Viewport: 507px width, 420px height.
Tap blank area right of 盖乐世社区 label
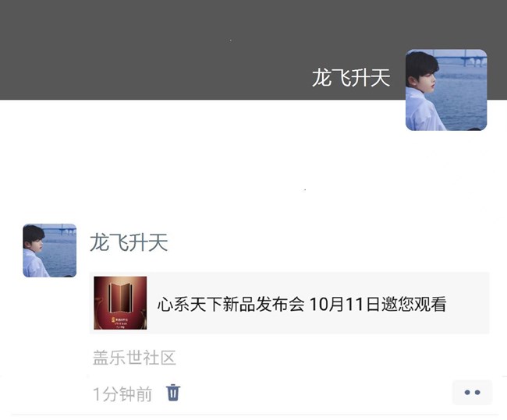click(333, 358)
